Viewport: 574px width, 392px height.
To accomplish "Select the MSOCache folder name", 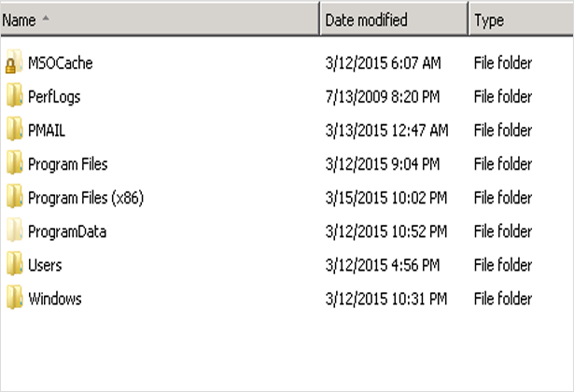I will (x=61, y=63).
